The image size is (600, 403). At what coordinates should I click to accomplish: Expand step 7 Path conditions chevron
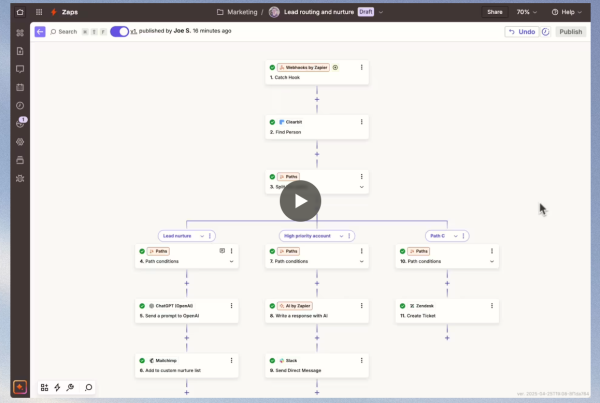coord(362,261)
